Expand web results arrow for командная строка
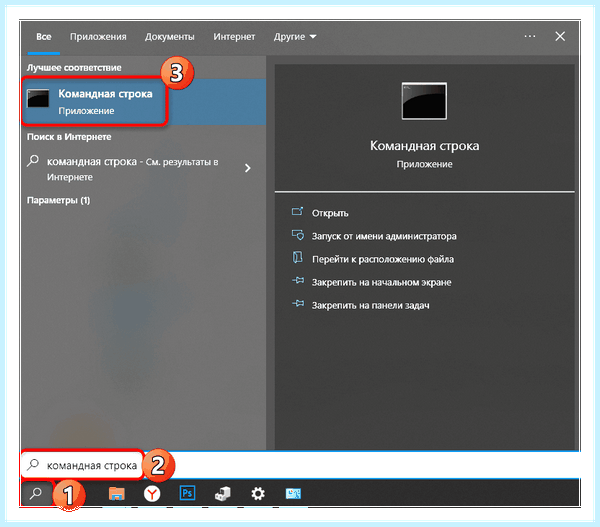This screenshot has height=527, width=600. pyautogui.click(x=248, y=168)
